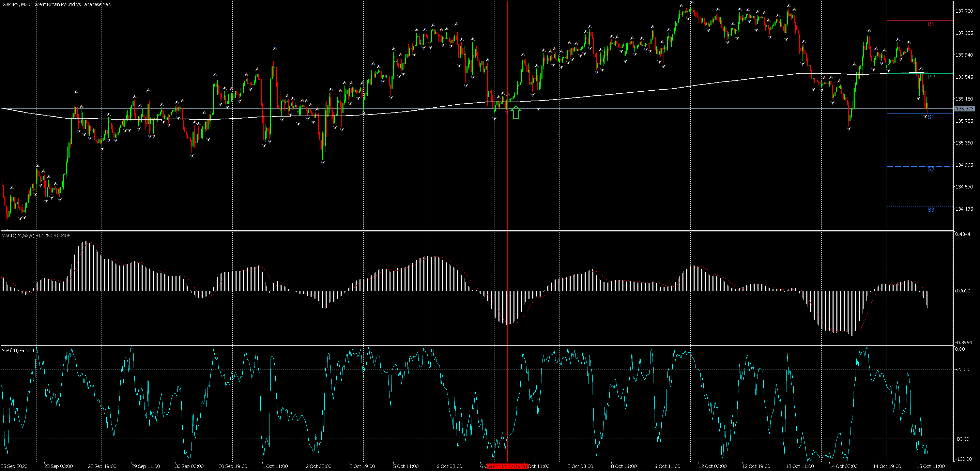This screenshot has height=471, width=980.
Task: Click Williams %R scale value -20.00
Action: pos(963,369)
